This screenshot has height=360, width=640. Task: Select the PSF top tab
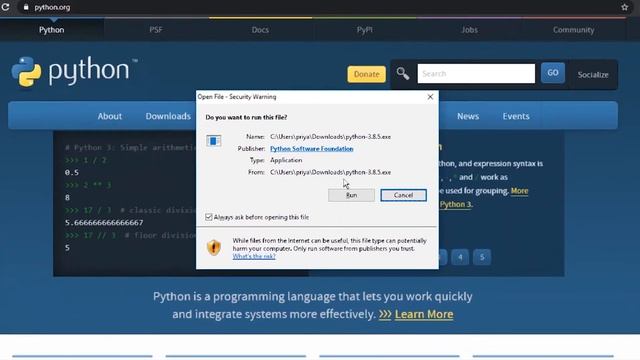[x=156, y=30]
